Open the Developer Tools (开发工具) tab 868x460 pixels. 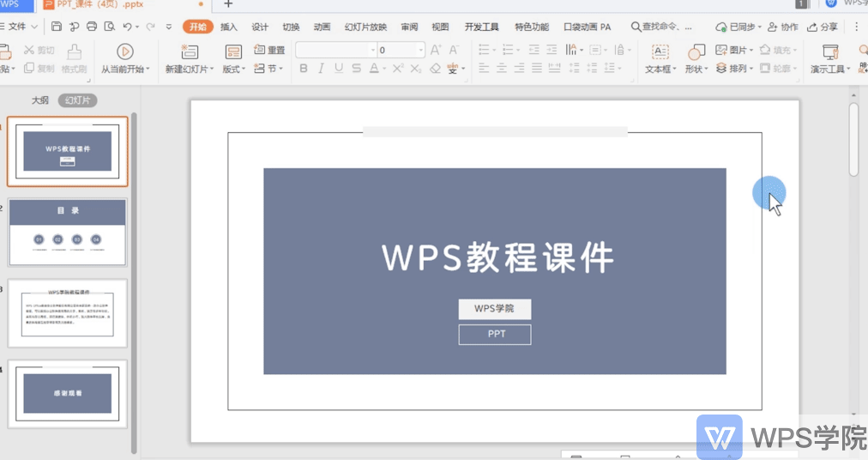tap(482, 27)
